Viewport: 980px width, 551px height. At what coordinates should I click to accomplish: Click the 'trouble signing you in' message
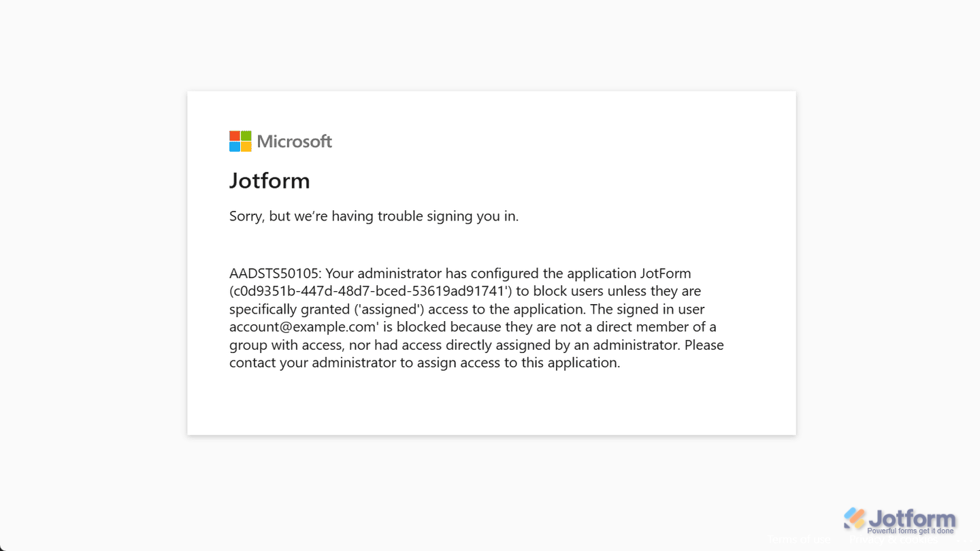(x=374, y=216)
